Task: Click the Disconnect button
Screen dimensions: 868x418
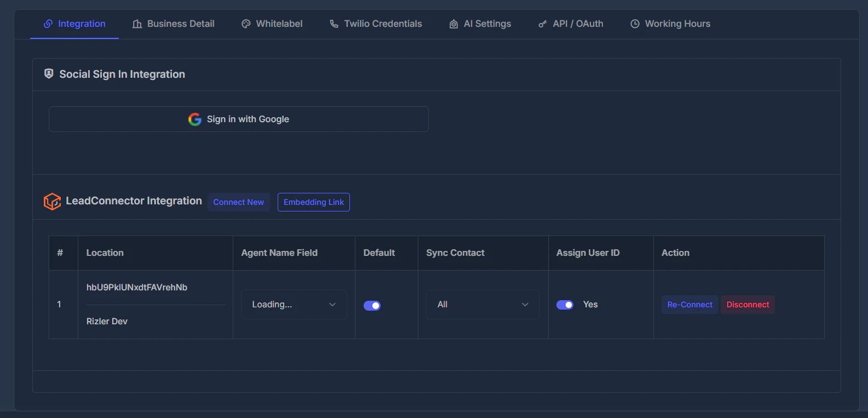Action: point(748,305)
